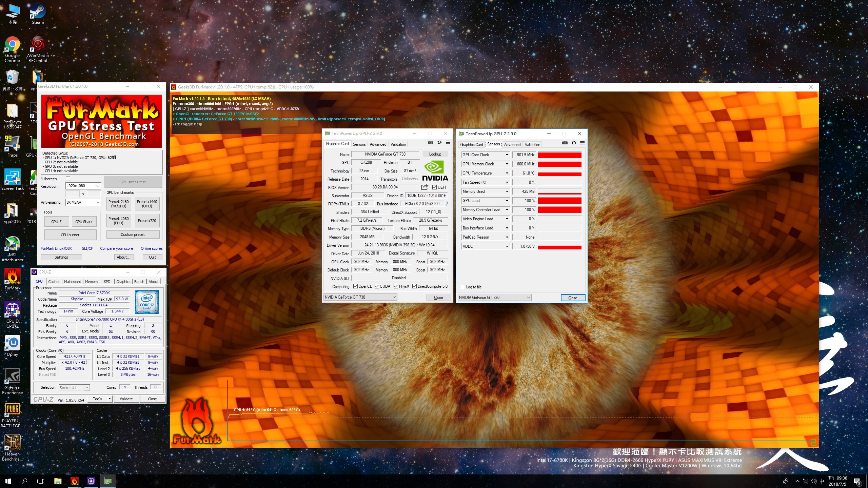Click the taskbar clock showing 09:38
This screenshot has width=868, height=488.
click(x=837, y=481)
